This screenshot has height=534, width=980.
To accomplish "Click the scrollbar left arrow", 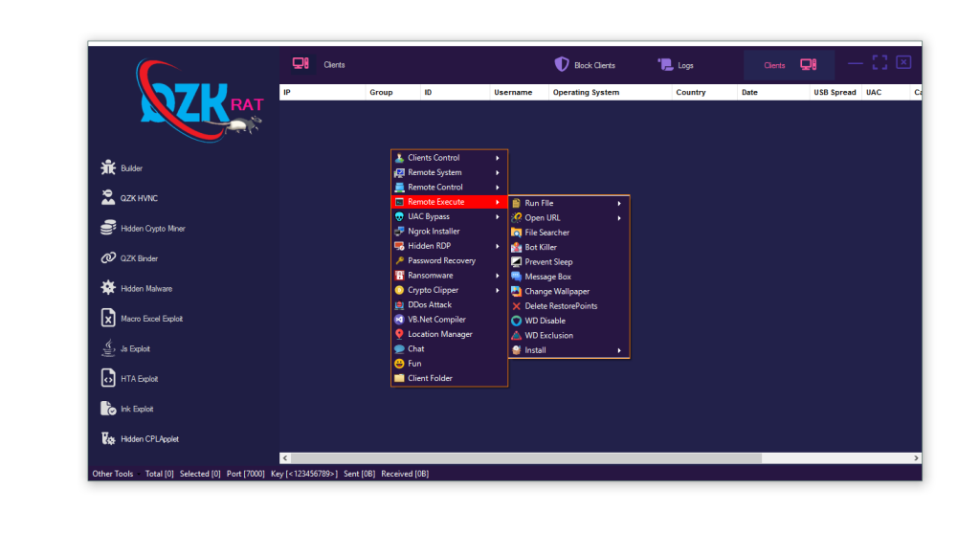I will click(x=285, y=457).
